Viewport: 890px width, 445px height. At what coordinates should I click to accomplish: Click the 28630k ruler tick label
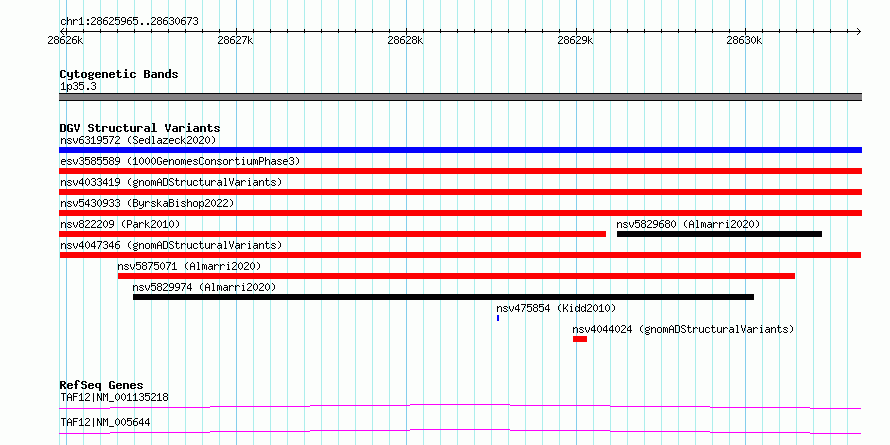coord(744,40)
